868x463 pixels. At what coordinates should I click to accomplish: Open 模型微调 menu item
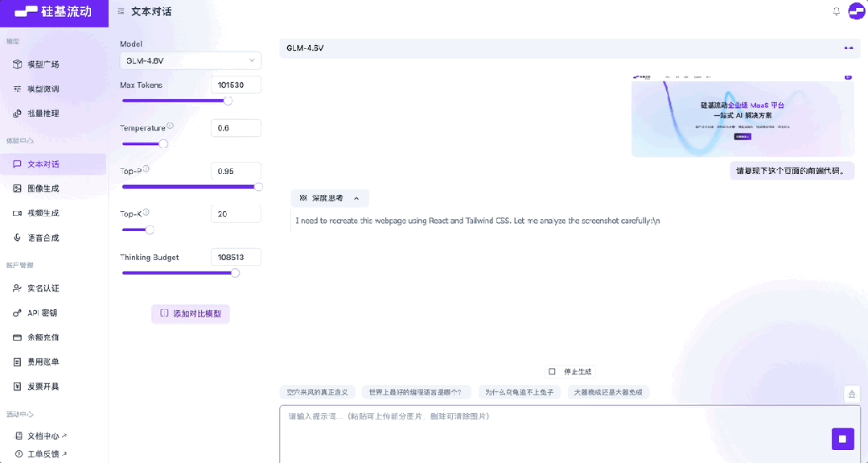53,89
